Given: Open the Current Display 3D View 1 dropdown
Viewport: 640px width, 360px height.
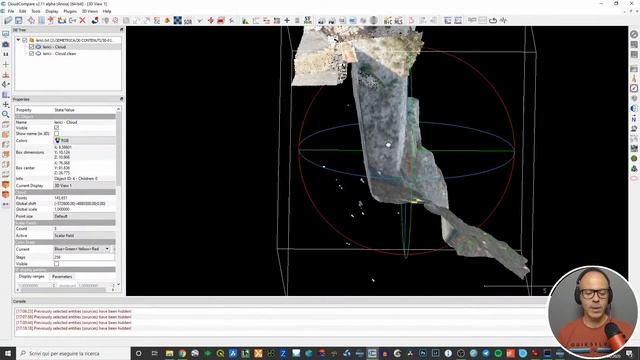Looking at the screenshot, I should coord(84,185).
